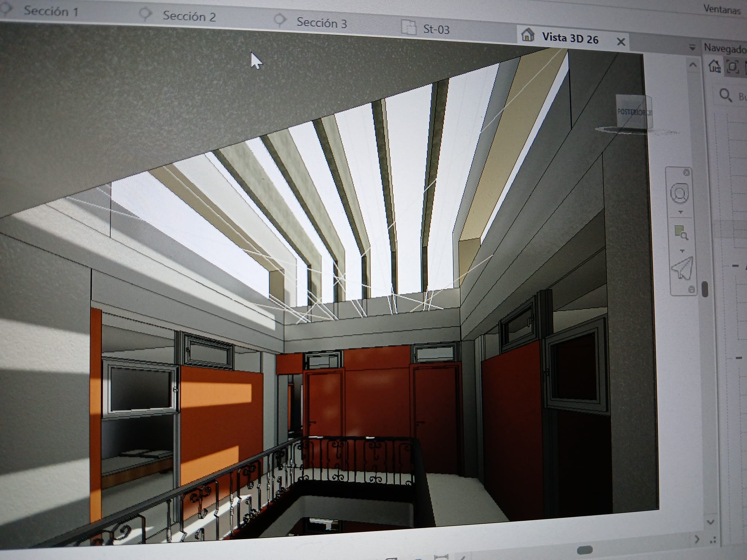This screenshot has height=560, width=747.
Task: Click the frame icon beside the house in Navegador
Action: [x=733, y=67]
